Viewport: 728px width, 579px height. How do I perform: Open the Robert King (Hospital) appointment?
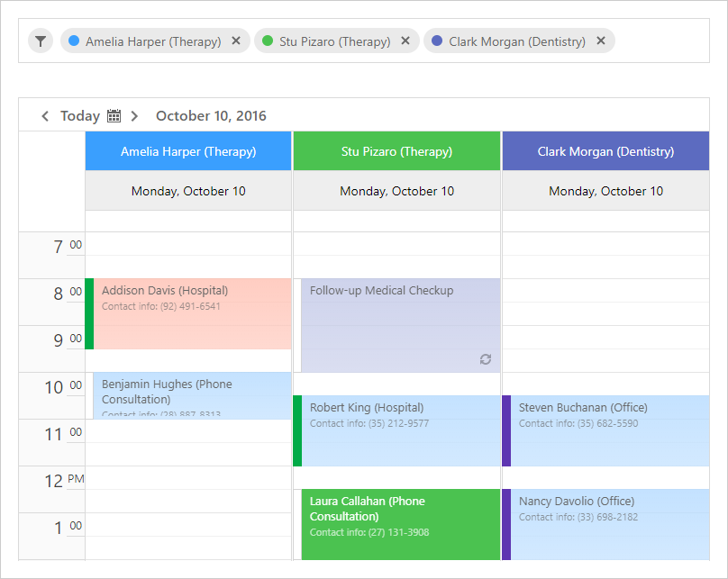point(400,430)
